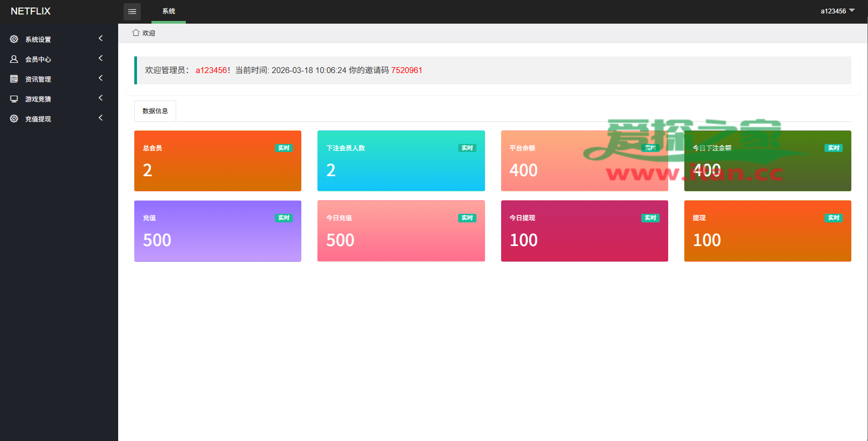Click the purple 充值 card showing 500

[218, 231]
